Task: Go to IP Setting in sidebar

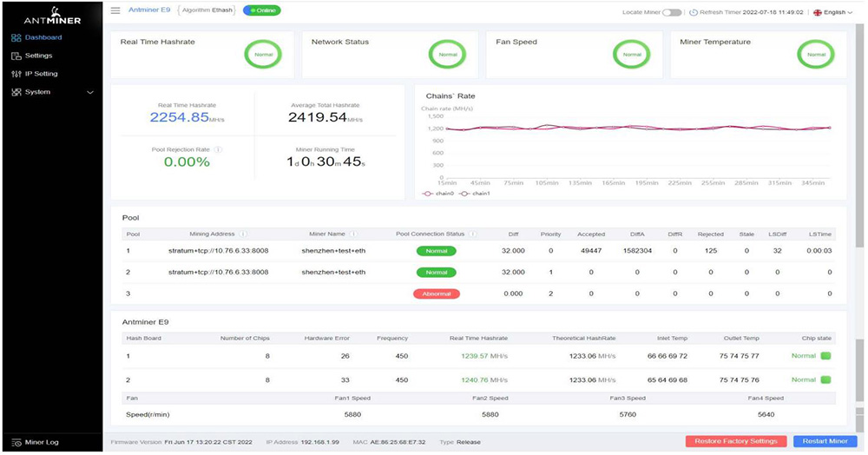Action: click(41, 74)
